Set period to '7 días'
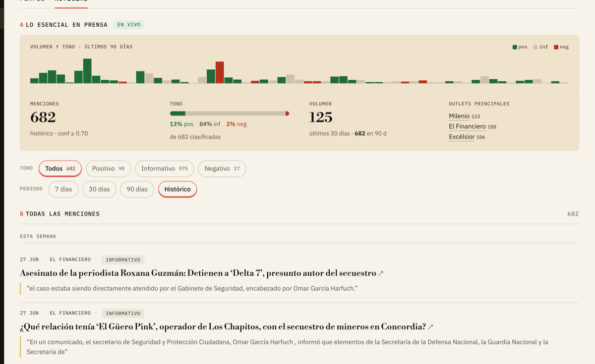595x364 pixels. pyautogui.click(x=63, y=189)
